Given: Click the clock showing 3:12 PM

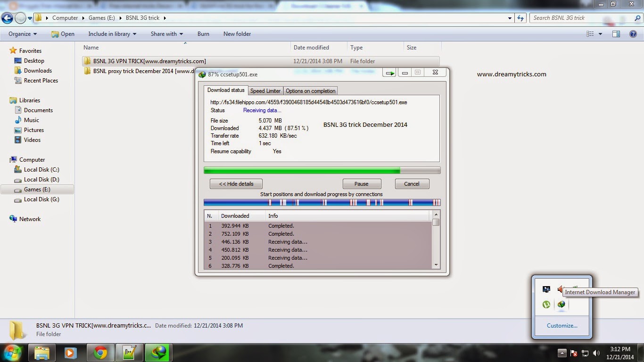Looking at the screenshot, I should [620, 349].
